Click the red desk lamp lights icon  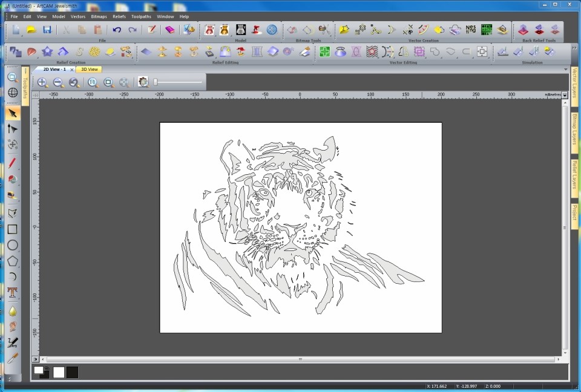coord(257,30)
